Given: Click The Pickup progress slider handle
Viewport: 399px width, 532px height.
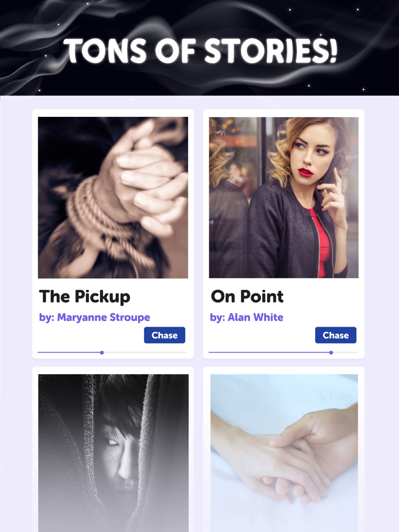Looking at the screenshot, I should (102, 353).
